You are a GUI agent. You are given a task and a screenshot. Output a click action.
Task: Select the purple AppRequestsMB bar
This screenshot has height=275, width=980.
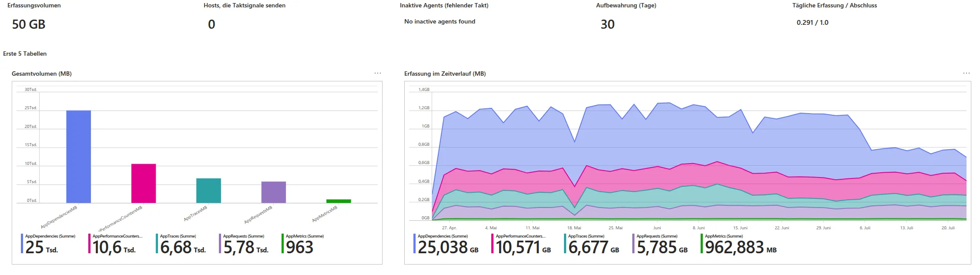(273, 192)
